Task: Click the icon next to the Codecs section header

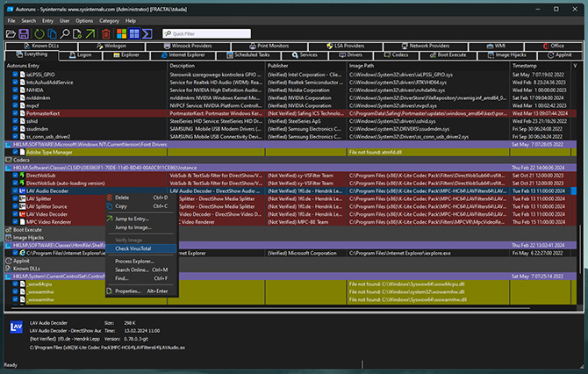Action: 8,160
